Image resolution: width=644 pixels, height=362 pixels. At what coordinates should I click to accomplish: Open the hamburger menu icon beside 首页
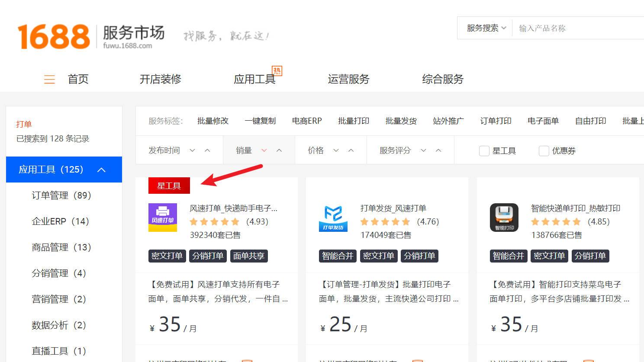tap(49, 79)
